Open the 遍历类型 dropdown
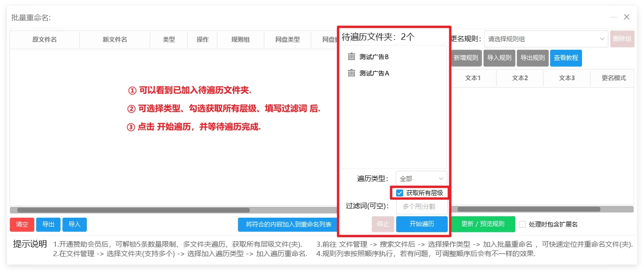Screen dimensions: 644x273 421,179
